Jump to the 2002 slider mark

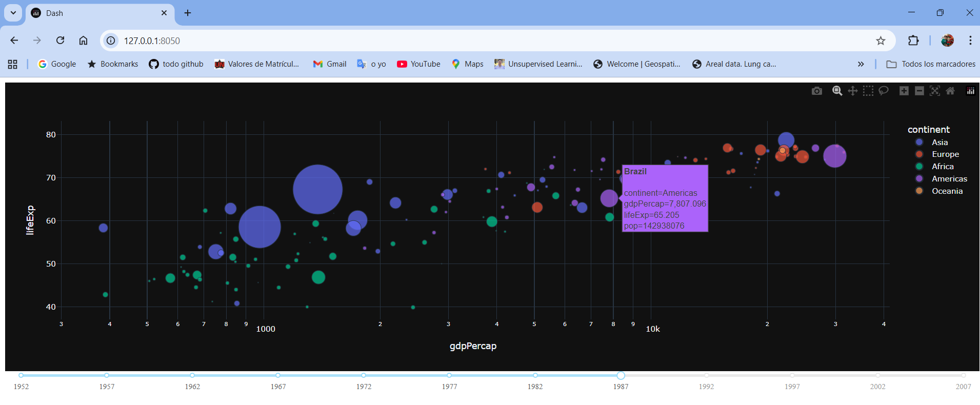877,375
